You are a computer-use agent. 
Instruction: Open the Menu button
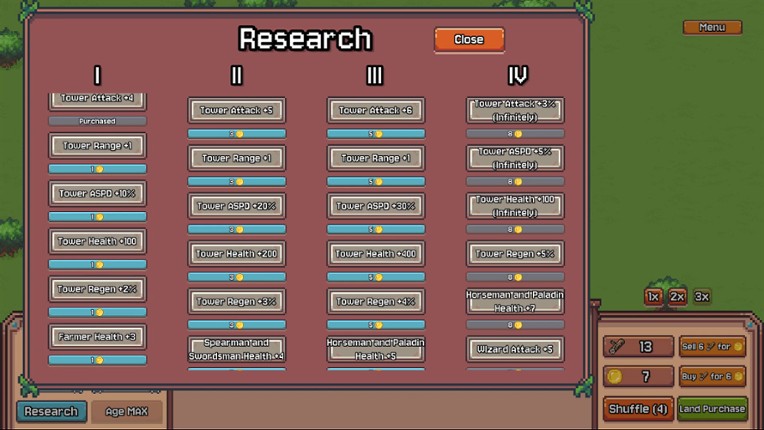tap(712, 27)
